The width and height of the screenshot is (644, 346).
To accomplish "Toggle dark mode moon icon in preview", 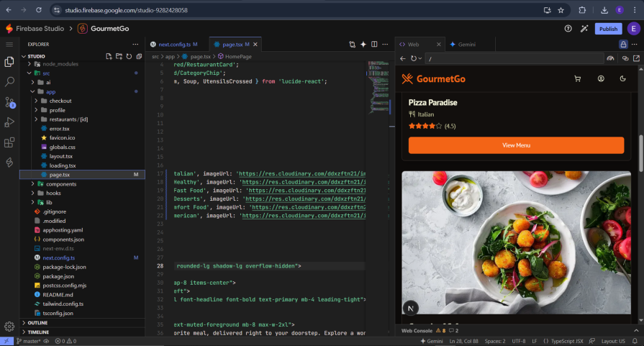I will pyautogui.click(x=622, y=79).
